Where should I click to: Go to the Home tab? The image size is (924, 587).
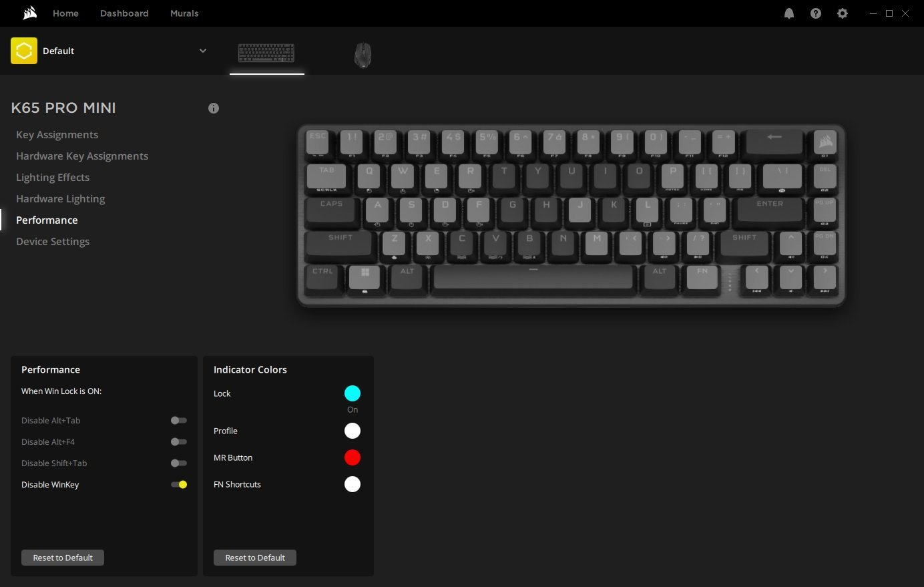(65, 13)
